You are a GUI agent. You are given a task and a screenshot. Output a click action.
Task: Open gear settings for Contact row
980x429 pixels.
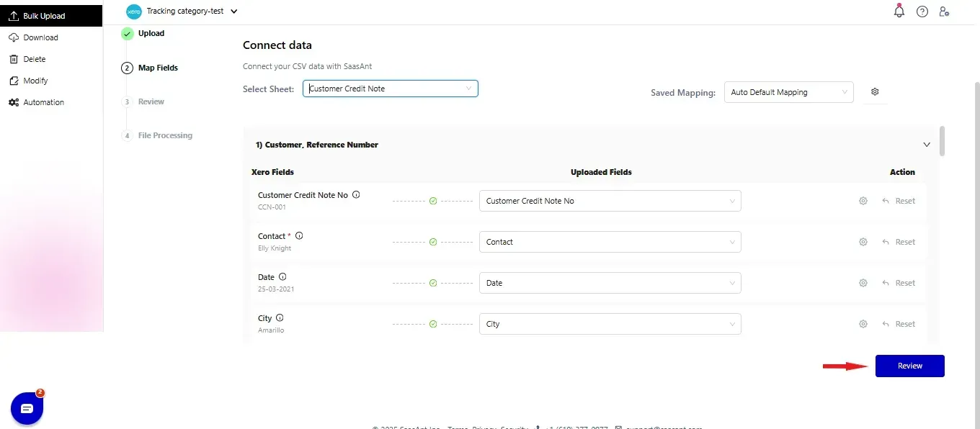pos(863,242)
